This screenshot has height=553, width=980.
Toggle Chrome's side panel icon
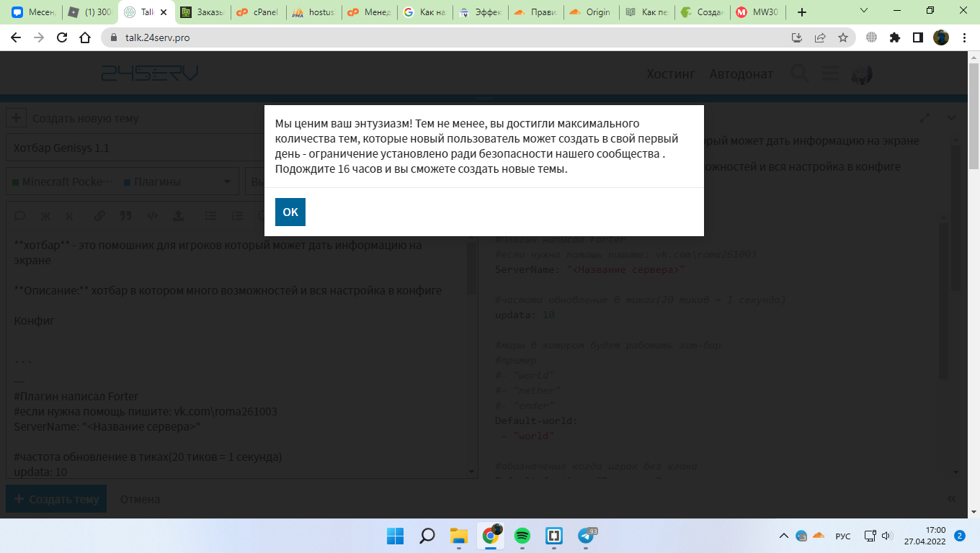(917, 37)
